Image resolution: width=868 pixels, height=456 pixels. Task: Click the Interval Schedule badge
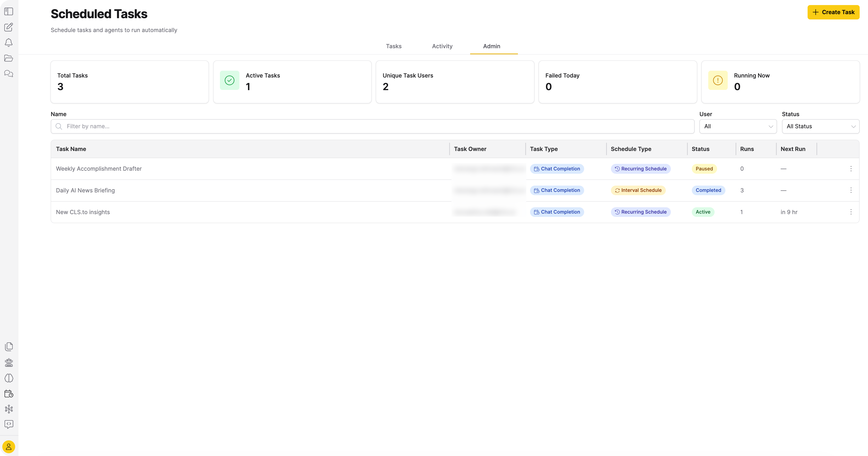(x=638, y=190)
